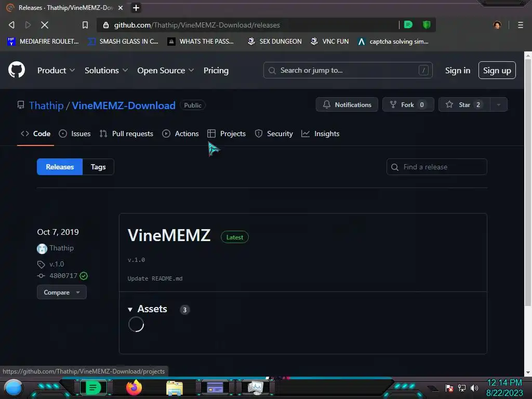Close the Releases browser tab

click(121, 7)
